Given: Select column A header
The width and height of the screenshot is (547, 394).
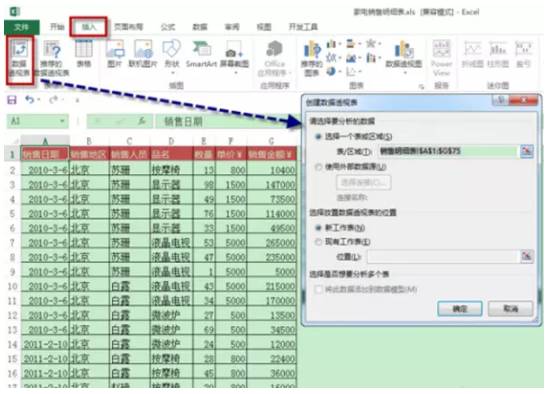Looking at the screenshot, I should 45,141.
